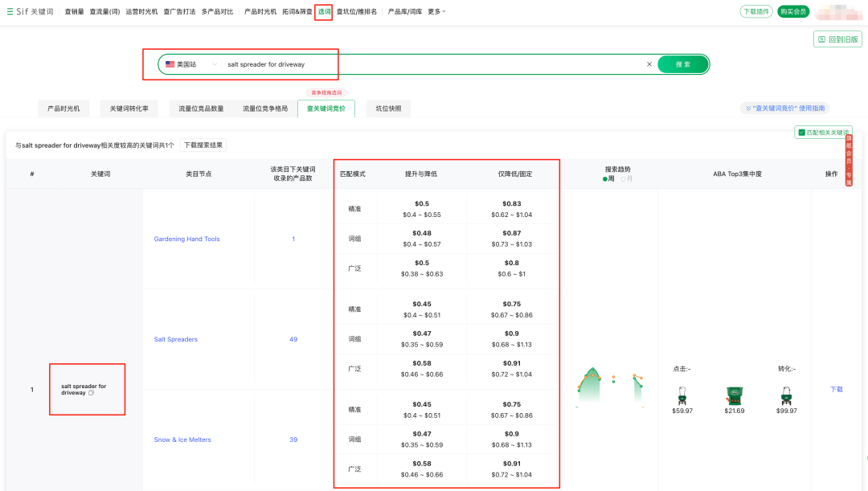Select the 月 radio under 搜索趋势
Viewport: 868px width, 491px height.
[624, 178]
